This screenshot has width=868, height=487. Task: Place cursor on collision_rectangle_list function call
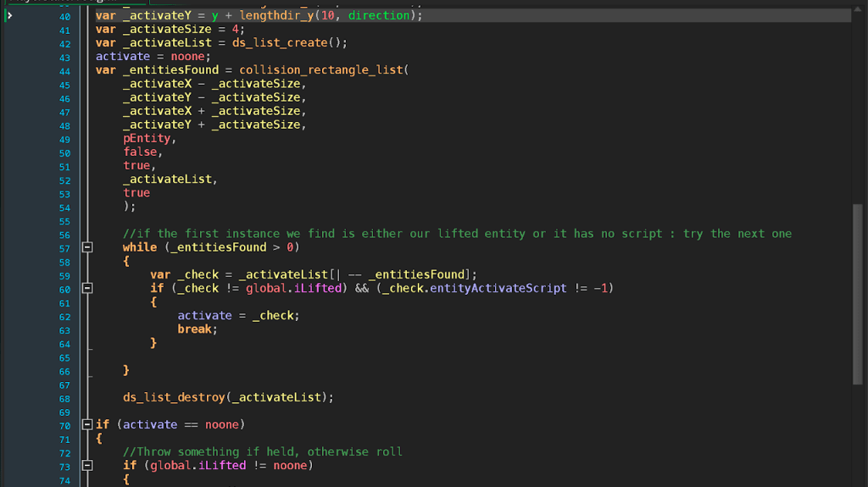(x=322, y=71)
